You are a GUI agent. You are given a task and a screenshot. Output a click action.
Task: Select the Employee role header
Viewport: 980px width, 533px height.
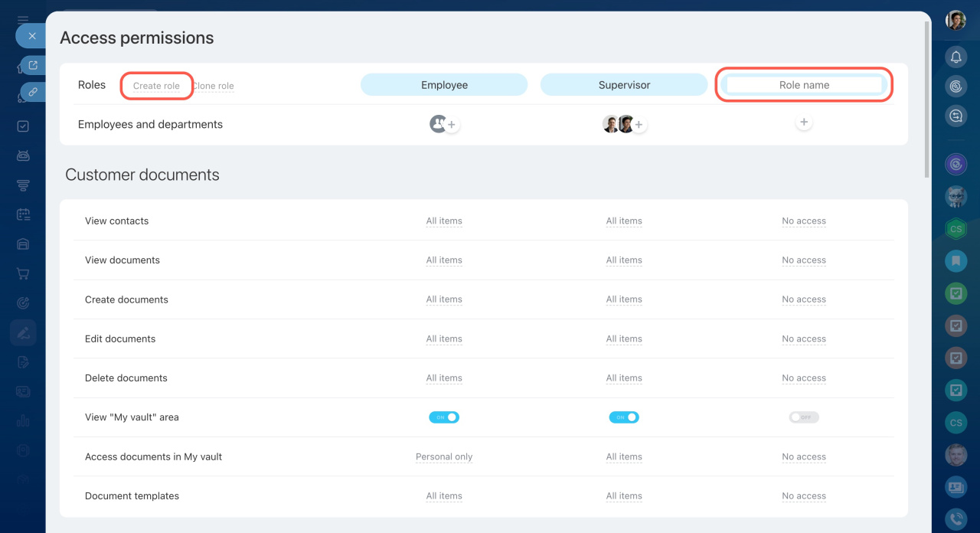tap(444, 85)
